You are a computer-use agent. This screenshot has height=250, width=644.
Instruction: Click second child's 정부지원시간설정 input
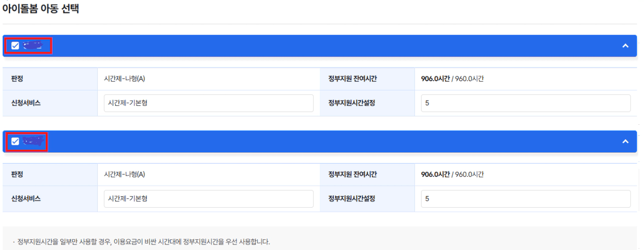coord(526,199)
